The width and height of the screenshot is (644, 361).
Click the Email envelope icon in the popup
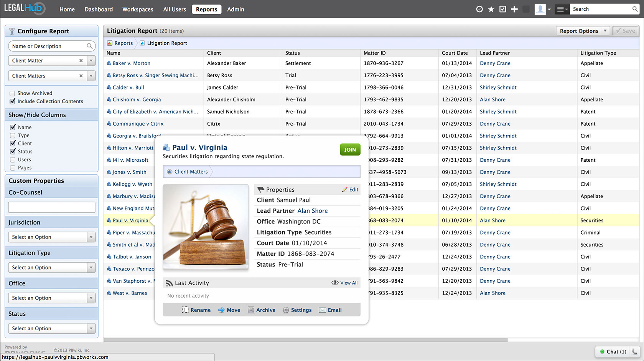tap(323, 310)
